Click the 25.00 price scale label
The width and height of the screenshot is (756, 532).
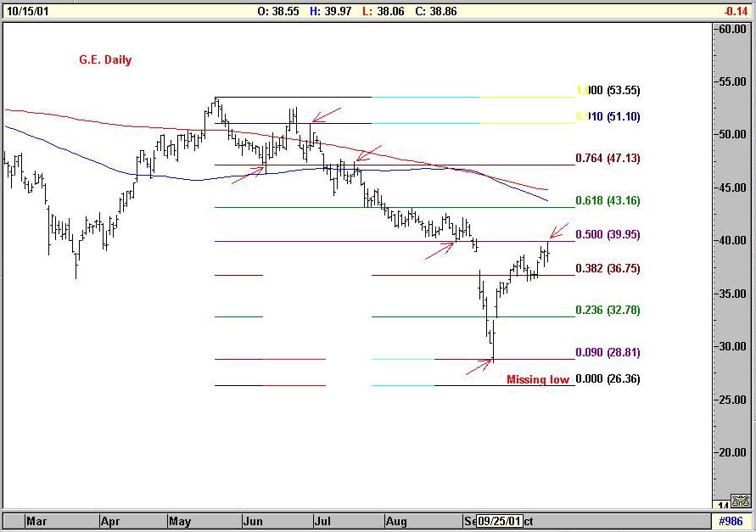732,400
